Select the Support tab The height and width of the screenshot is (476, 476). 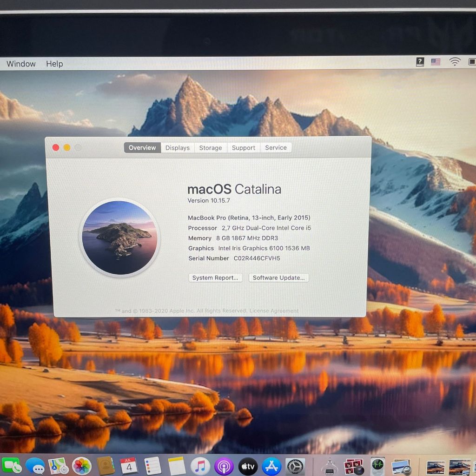coord(244,148)
